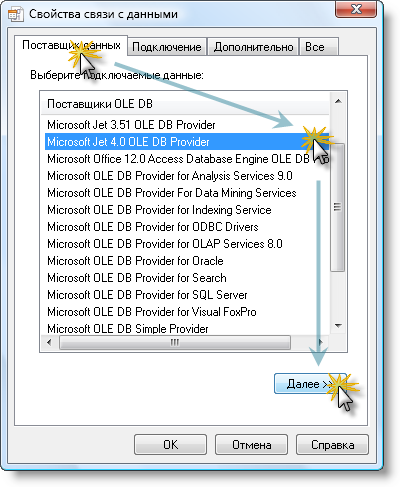Click the horizontal scrollbar thumb

click(x=175, y=342)
